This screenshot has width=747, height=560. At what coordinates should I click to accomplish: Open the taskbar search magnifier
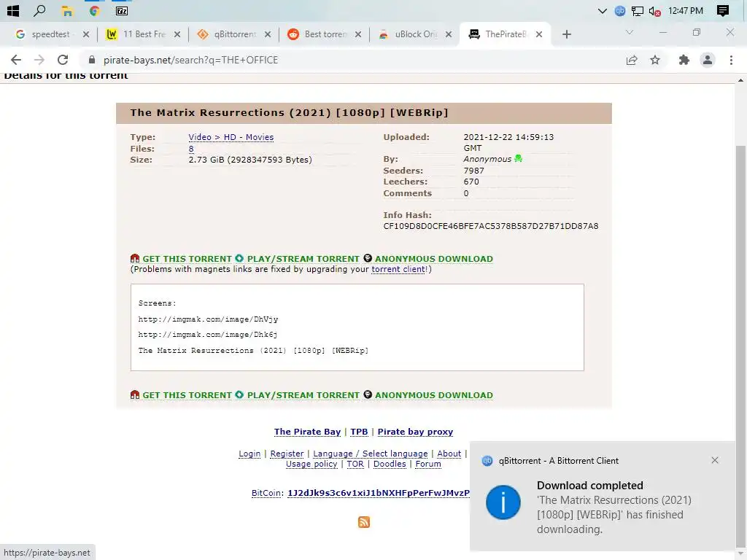(39, 10)
